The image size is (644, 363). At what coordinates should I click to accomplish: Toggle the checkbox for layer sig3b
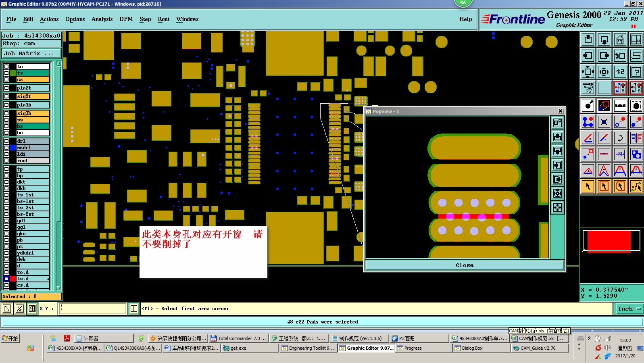(6, 113)
